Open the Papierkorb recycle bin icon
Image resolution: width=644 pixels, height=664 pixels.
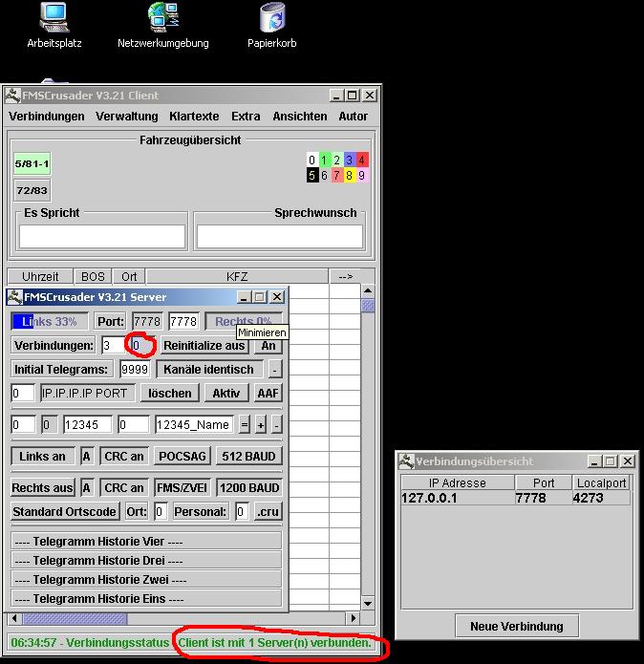pyautogui.click(x=271, y=19)
